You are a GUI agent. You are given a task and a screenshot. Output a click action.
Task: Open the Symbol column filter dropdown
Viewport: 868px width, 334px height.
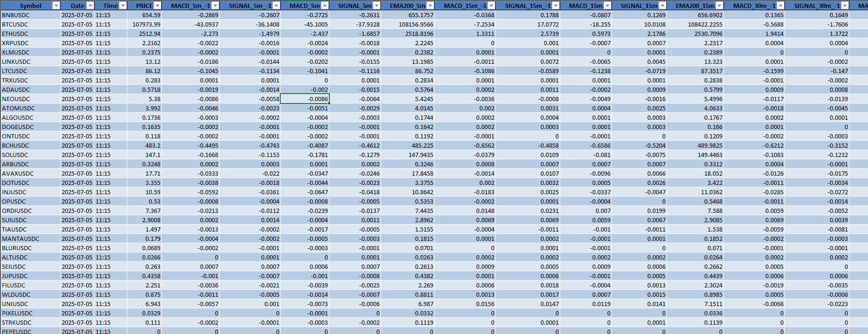tap(56, 6)
